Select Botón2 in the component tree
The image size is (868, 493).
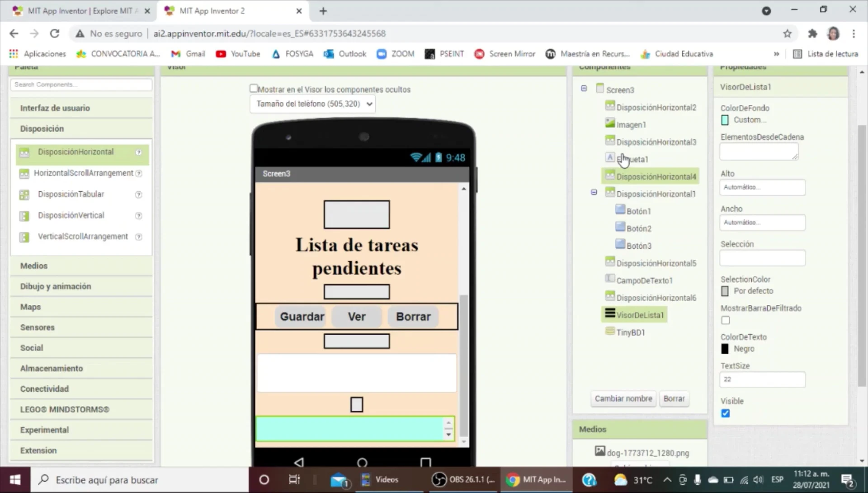(639, 229)
